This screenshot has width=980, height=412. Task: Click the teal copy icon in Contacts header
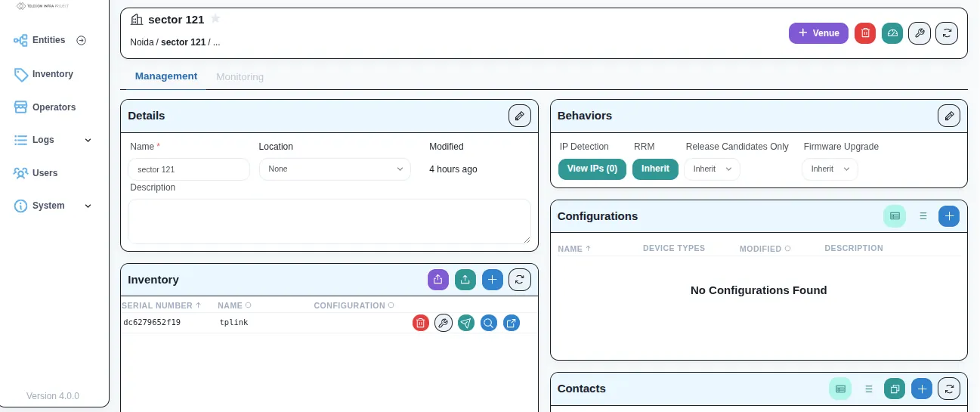point(895,389)
